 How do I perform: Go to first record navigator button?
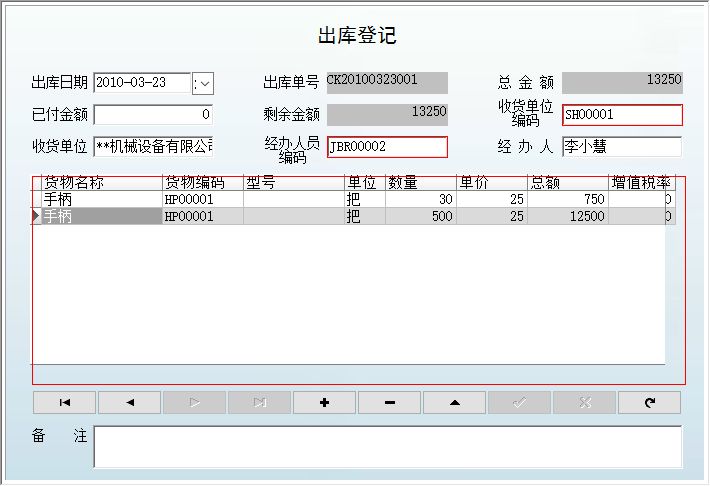point(65,403)
